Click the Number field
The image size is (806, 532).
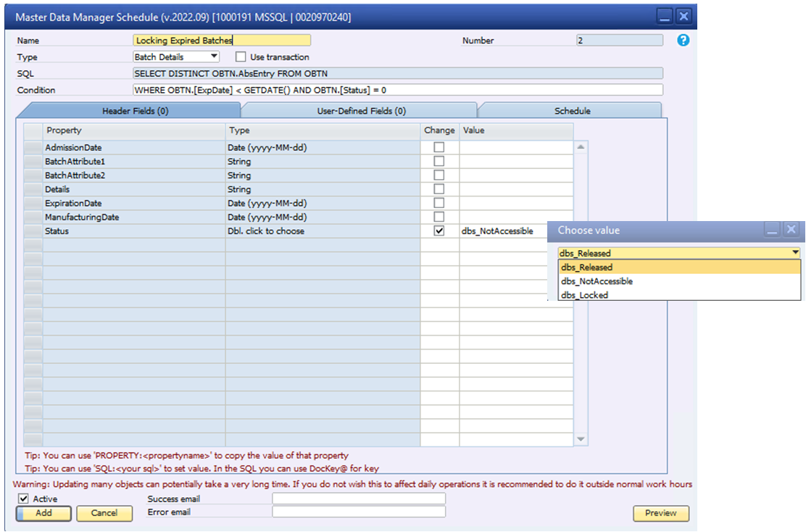[x=620, y=40]
